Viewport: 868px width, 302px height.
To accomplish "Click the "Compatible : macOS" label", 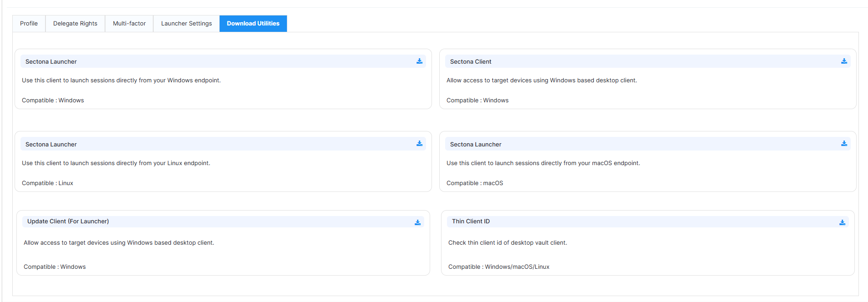I will tap(475, 183).
